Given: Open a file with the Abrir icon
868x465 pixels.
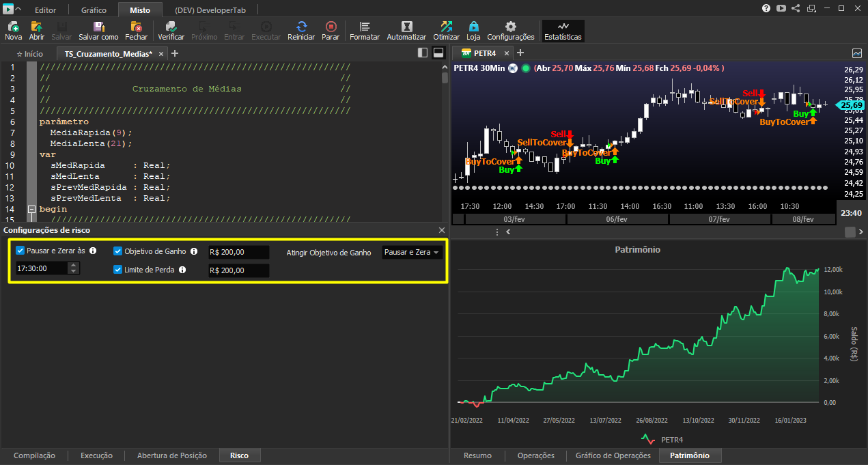Looking at the screenshot, I should point(37,31).
